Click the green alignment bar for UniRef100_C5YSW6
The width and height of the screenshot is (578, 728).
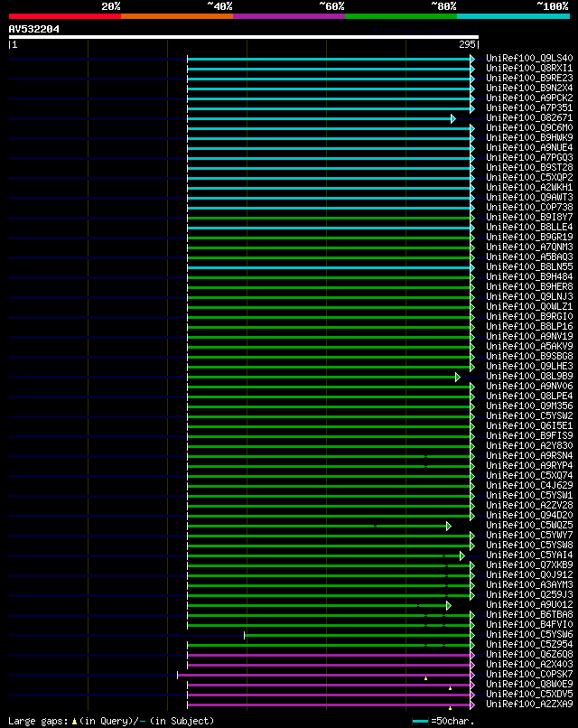357,635
